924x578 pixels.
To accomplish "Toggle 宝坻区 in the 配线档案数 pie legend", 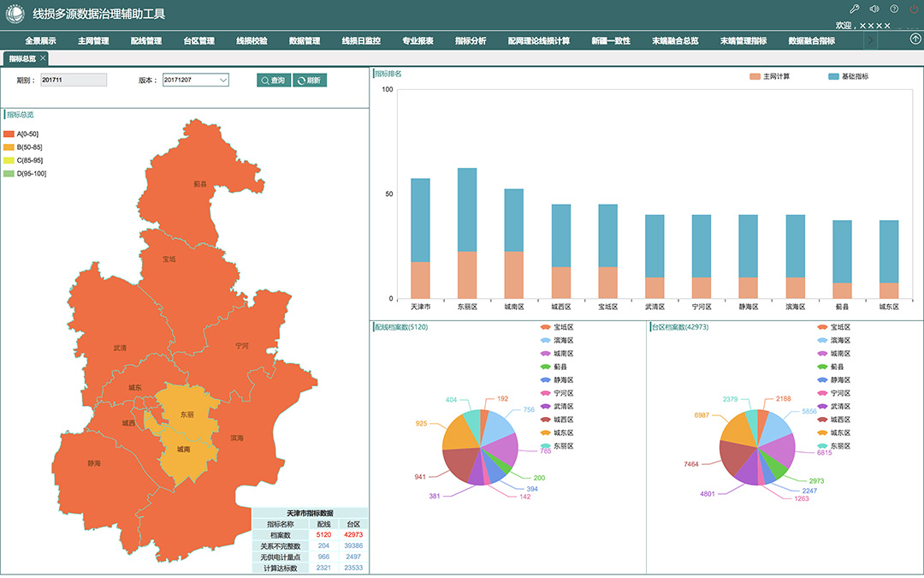I will (x=556, y=327).
